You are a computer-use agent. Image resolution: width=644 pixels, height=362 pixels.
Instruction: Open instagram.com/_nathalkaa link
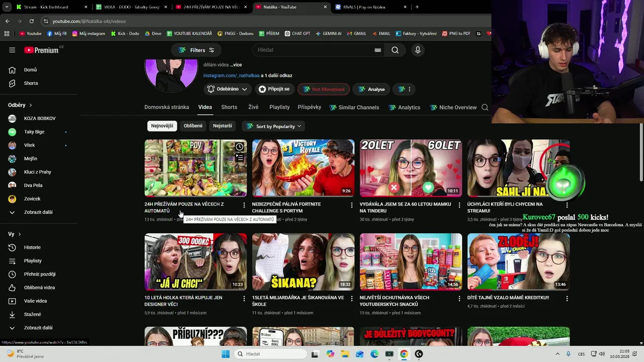[x=231, y=75]
